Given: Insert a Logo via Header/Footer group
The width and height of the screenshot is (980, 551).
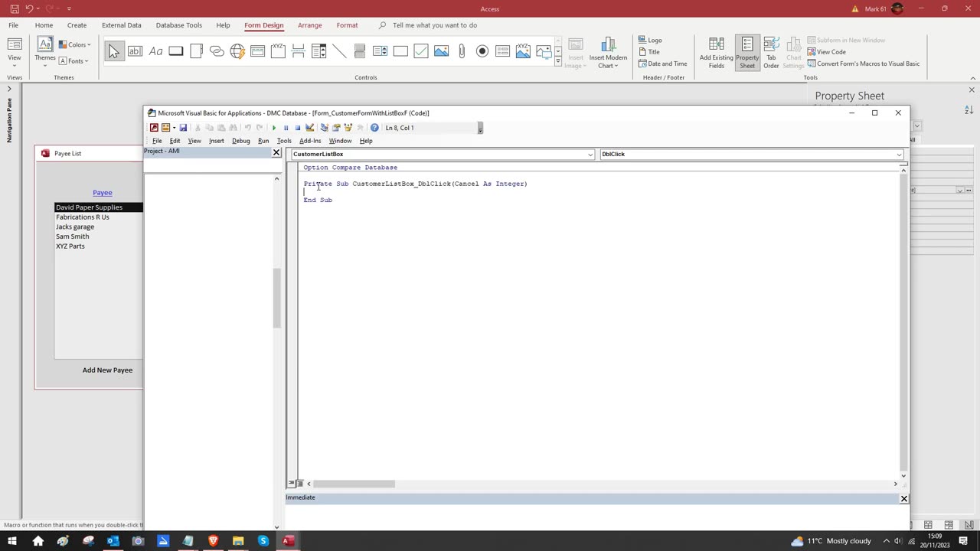Looking at the screenshot, I should 650,40.
